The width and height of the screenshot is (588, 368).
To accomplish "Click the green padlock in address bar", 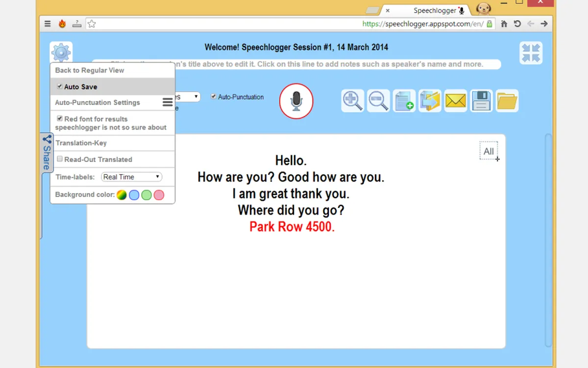I will [489, 24].
